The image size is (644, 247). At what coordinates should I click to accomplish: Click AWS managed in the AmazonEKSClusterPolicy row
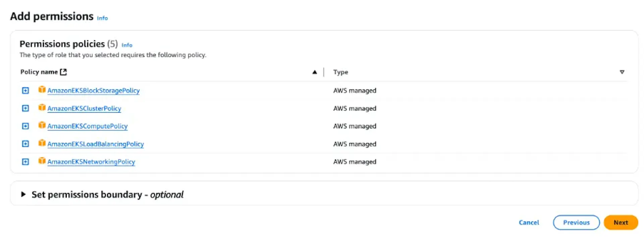[355, 108]
